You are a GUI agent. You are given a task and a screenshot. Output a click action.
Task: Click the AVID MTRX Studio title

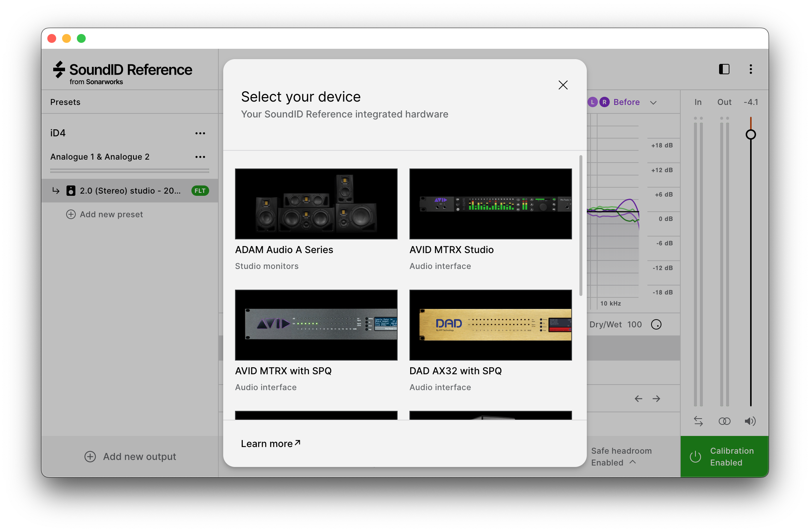pos(452,250)
